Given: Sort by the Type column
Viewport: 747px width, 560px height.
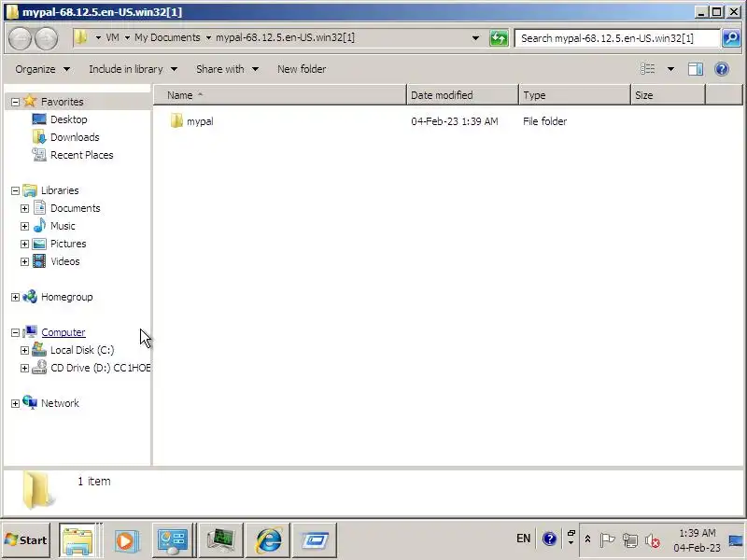Looking at the screenshot, I should (574, 95).
